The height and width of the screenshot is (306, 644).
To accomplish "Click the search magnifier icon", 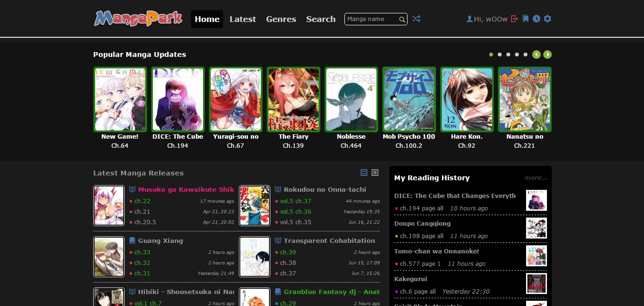I will (x=402, y=20).
